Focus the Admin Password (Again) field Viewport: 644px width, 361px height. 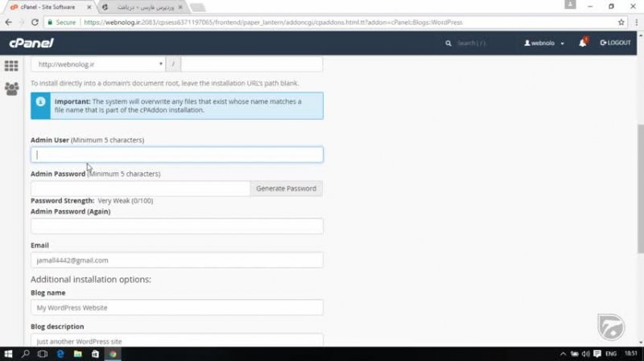tap(177, 226)
